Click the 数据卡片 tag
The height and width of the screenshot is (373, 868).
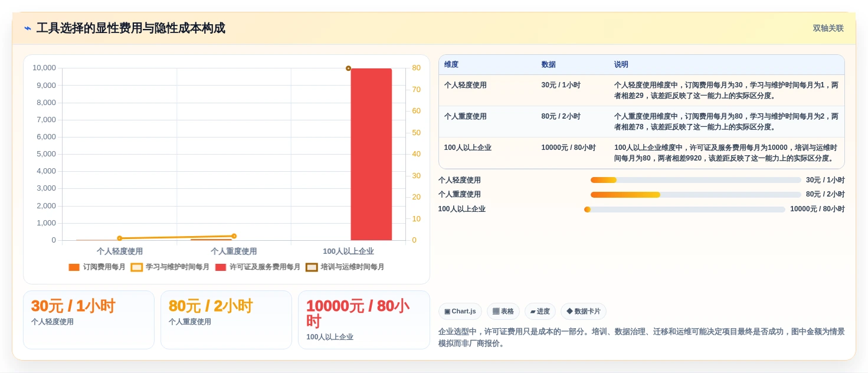point(584,311)
